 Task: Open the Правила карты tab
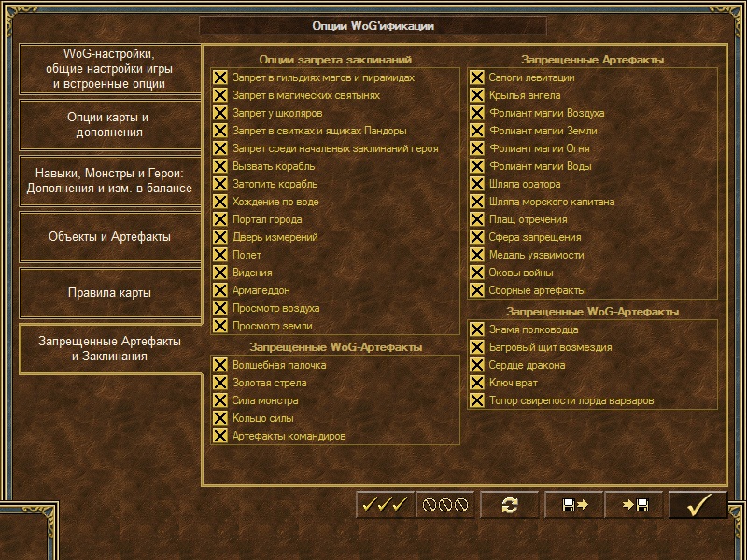click(109, 292)
